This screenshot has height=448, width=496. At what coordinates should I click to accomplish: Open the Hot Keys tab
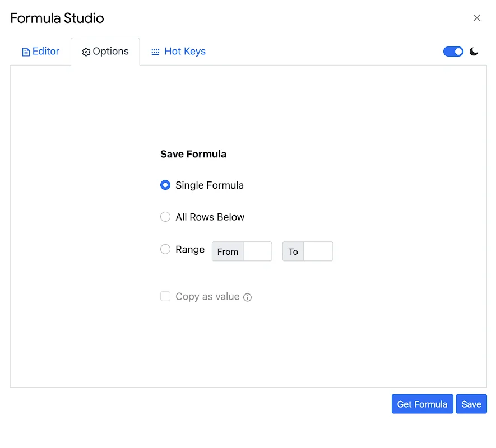click(185, 51)
